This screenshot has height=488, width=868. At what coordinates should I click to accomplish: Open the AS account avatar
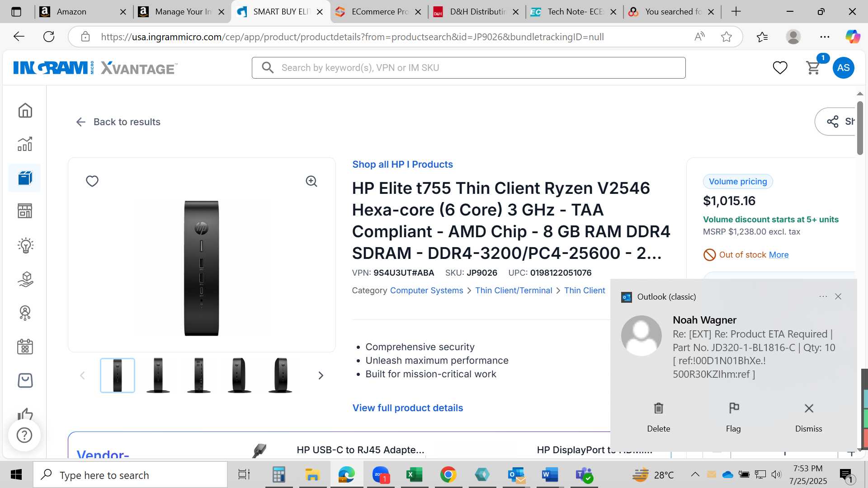point(843,68)
